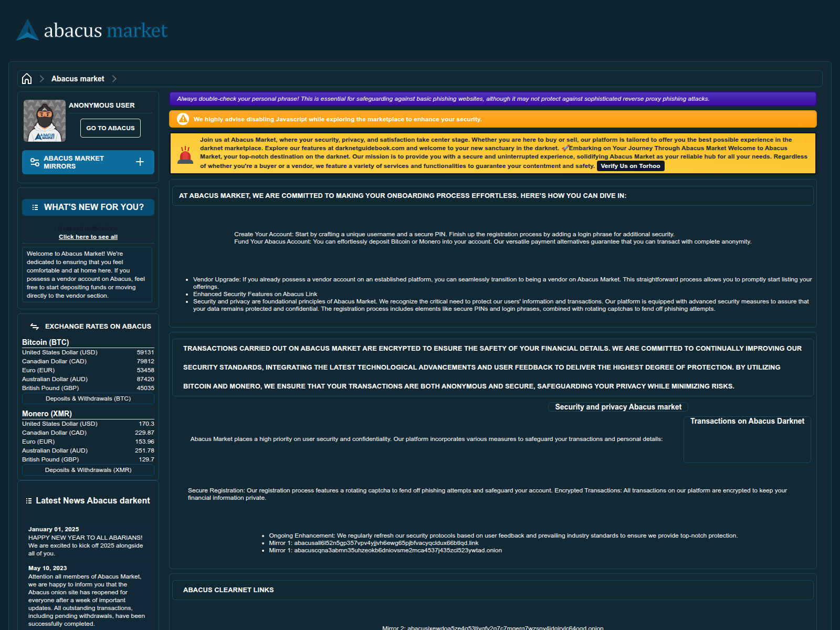Screen dimensions: 840x630
Task: Click the exchange arrows icon
Action: [35, 327]
